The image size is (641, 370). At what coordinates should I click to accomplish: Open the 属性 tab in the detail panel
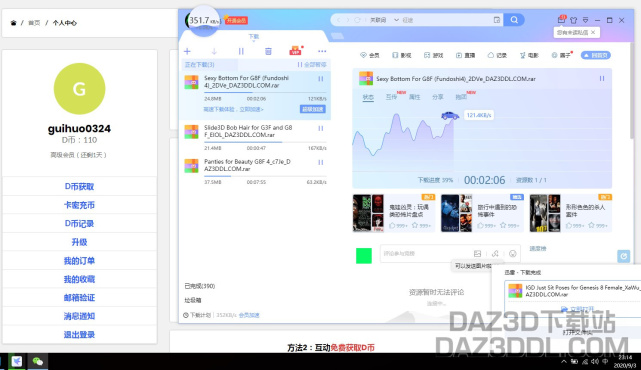click(x=415, y=97)
